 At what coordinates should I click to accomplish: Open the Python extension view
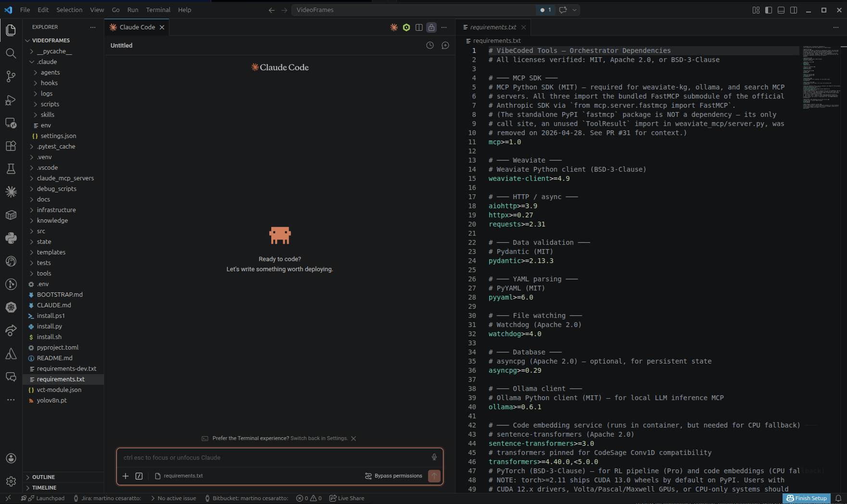coord(11,238)
